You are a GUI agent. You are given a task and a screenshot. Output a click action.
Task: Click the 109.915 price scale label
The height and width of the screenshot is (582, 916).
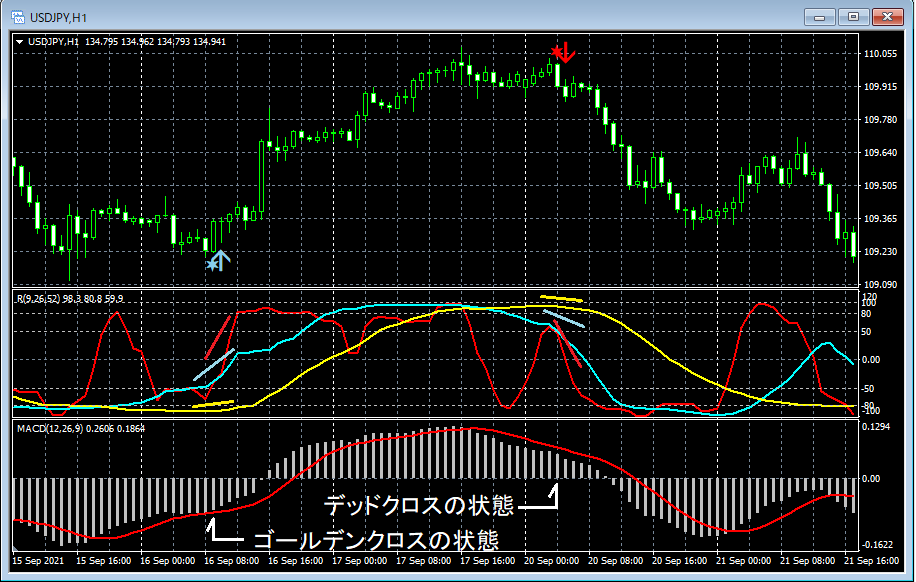pyautogui.click(x=880, y=86)
